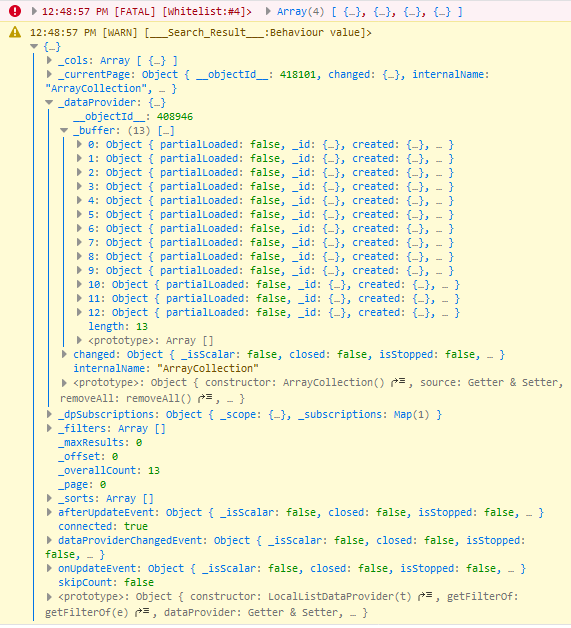
Task: Expand the LocalListDataProvider prototype
Action: tap(49, 597)
